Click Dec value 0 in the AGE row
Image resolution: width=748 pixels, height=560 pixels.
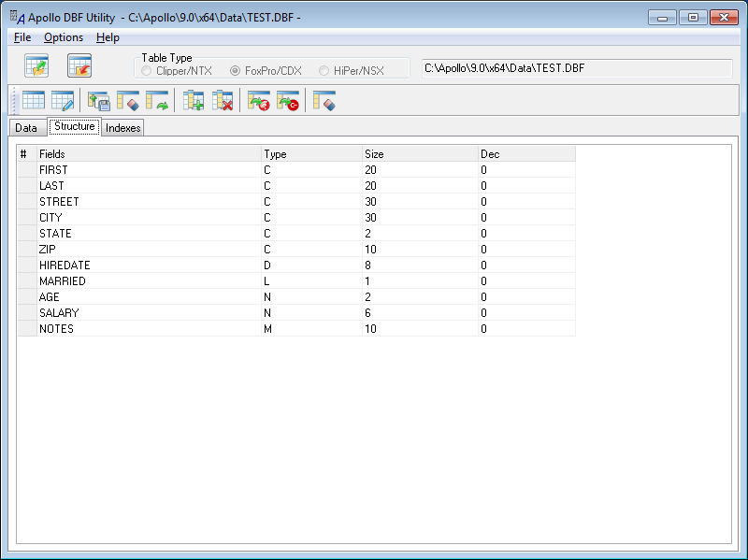click(x=483, y=297)
